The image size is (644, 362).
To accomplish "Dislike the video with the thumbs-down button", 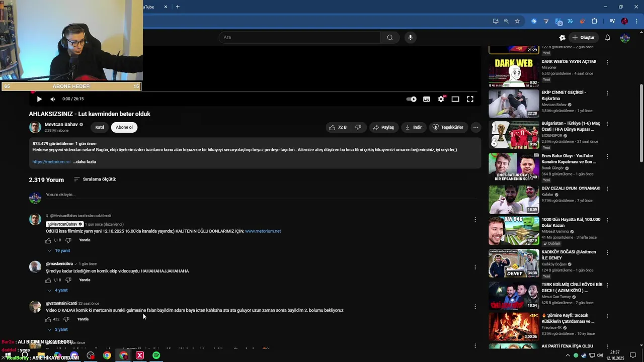I will click(x=358, y=127).
